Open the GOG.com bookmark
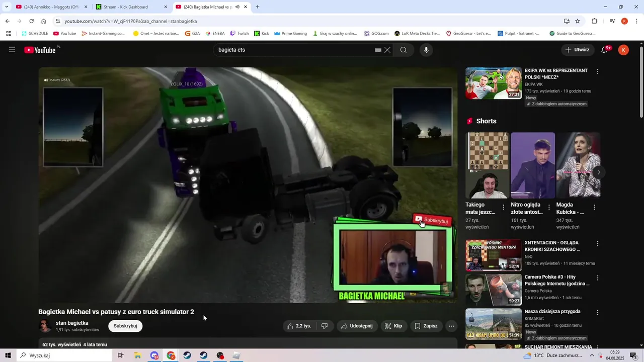 [x=376, y=34]
